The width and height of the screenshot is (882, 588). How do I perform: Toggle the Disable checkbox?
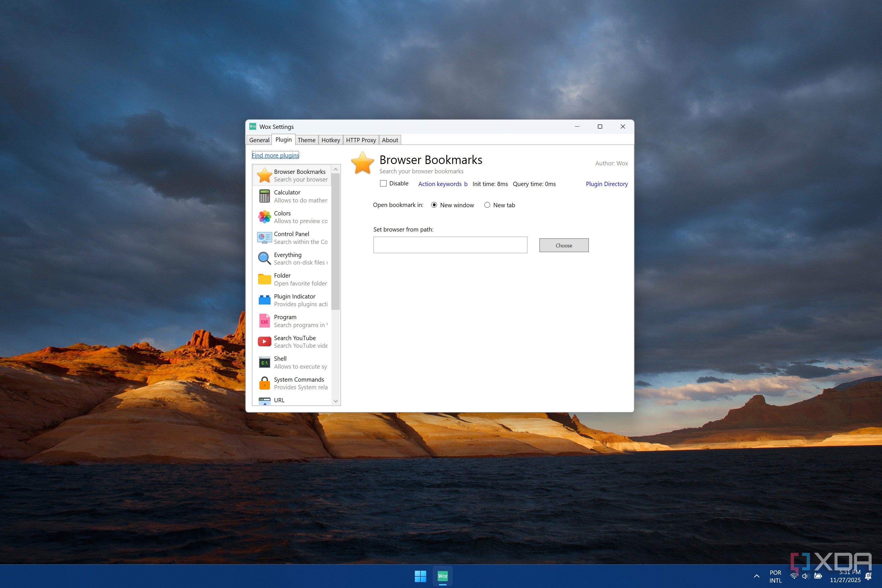[383, 183]
